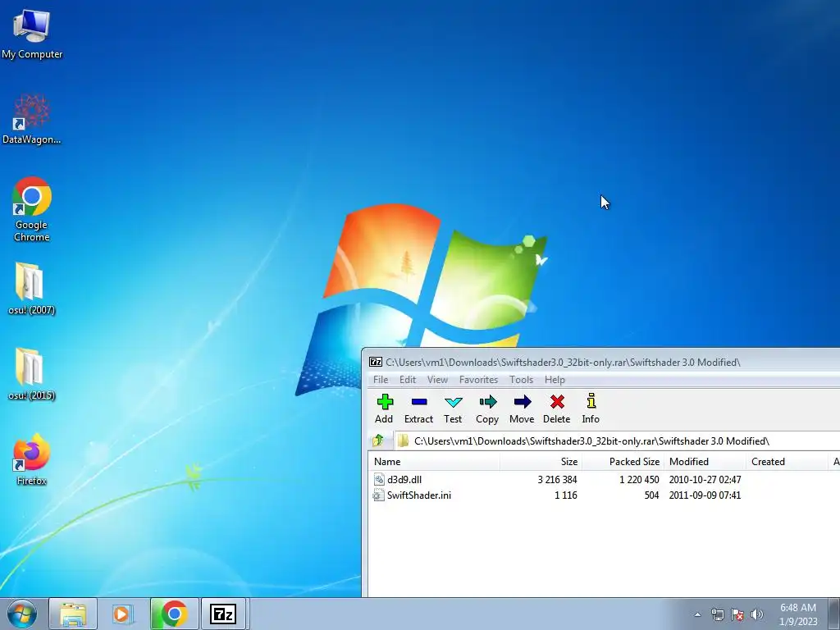Open the Favorites menu
This screenshot has width=840, height=630.
tap(478, 379)
